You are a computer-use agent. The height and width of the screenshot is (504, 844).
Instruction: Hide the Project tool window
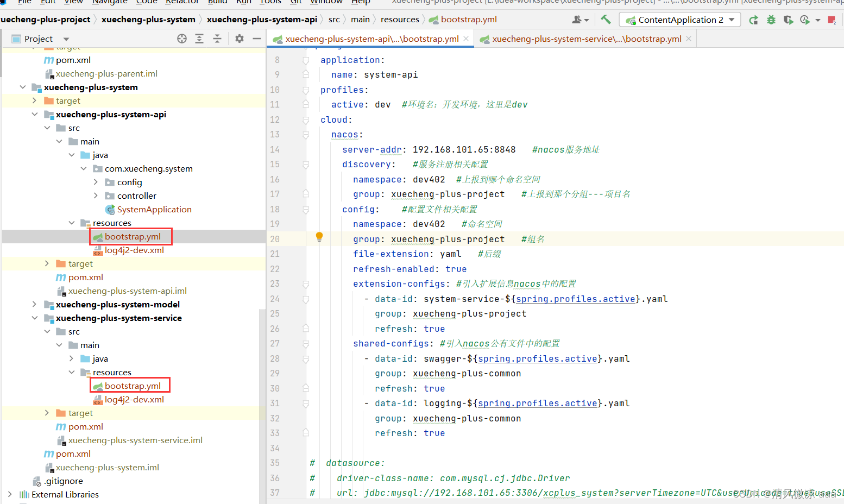click(x=257, y=39)
